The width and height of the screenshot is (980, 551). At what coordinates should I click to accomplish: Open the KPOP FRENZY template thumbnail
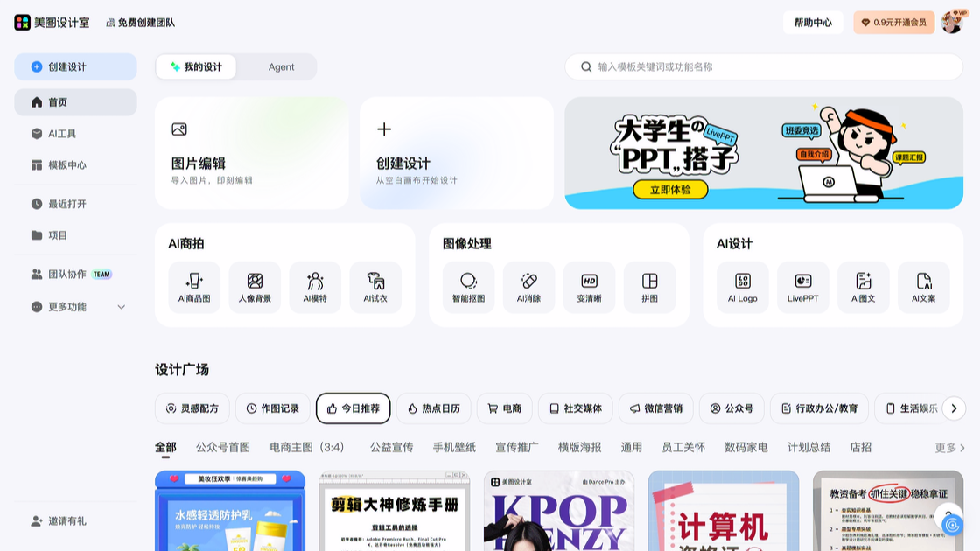click(559, 512)
